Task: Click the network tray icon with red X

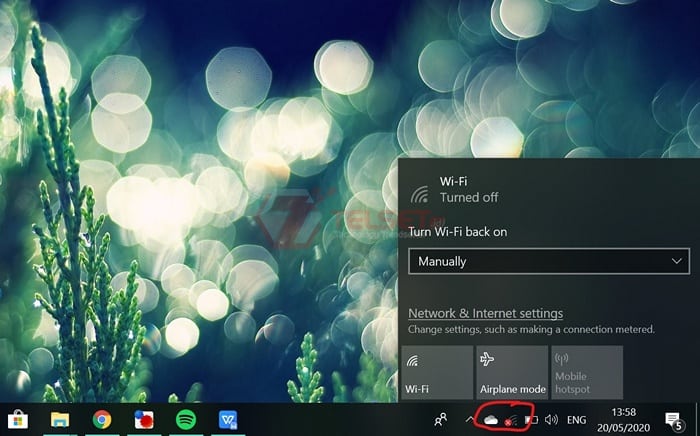Action: pos(512,421)
